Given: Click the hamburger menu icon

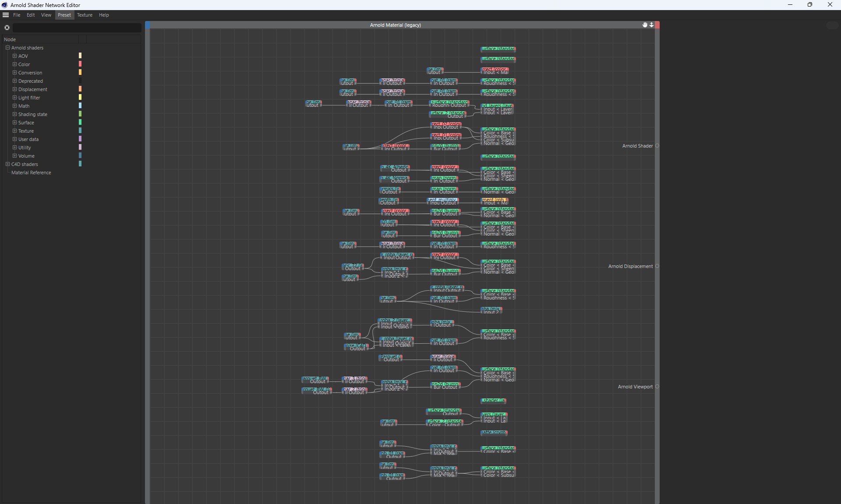Looking at the screenshot, I should [x=6, y=15].
